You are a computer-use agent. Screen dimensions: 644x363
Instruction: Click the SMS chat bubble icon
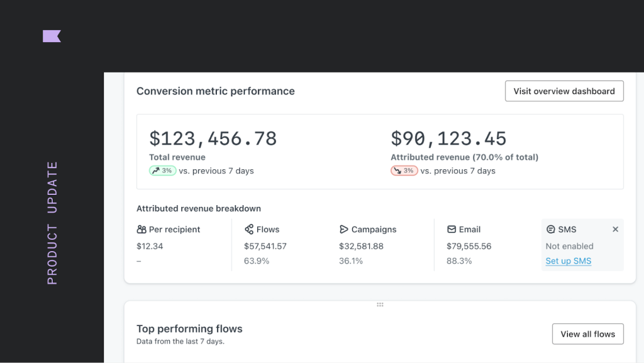(550, 229)
